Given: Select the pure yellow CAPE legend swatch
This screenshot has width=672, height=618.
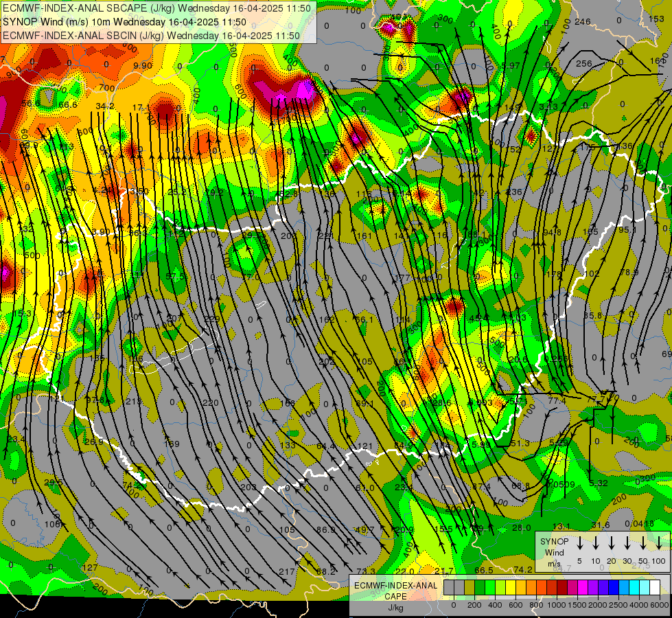Looking at the screenshot, I should 511,587.
